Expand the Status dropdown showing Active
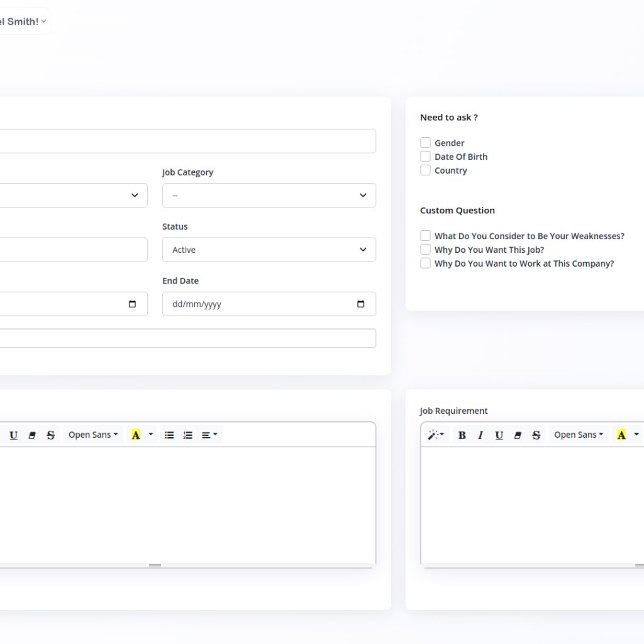Image resolution: width=644 pixels, height=644 pixels. (269, 250)
